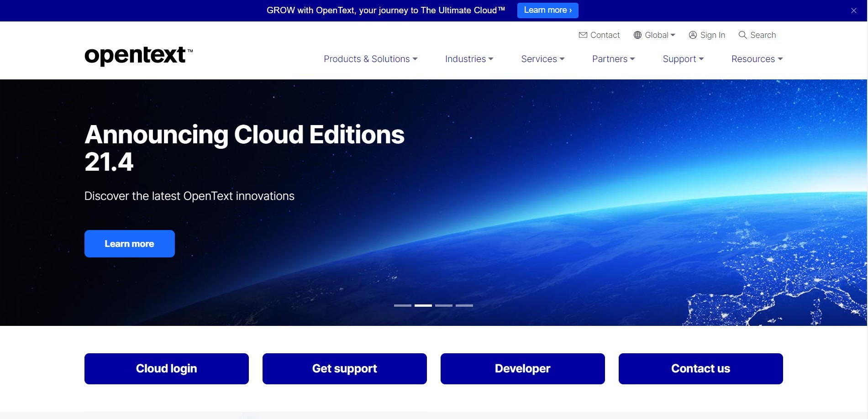Go to the last carousel slide indicator
The image size is (868, 419).
pyautogui.click(x=464, y=305)
